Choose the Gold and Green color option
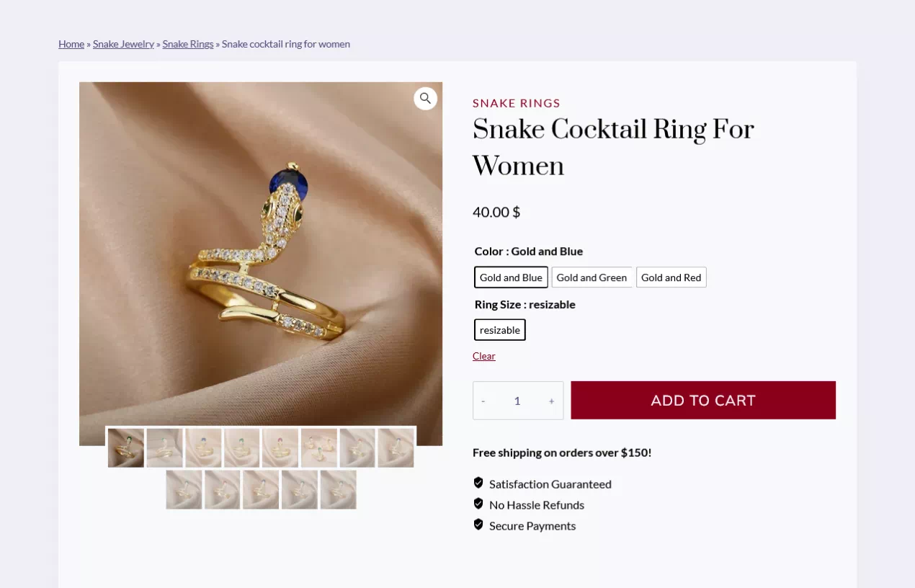915x588 pixels. coord(592,277)
